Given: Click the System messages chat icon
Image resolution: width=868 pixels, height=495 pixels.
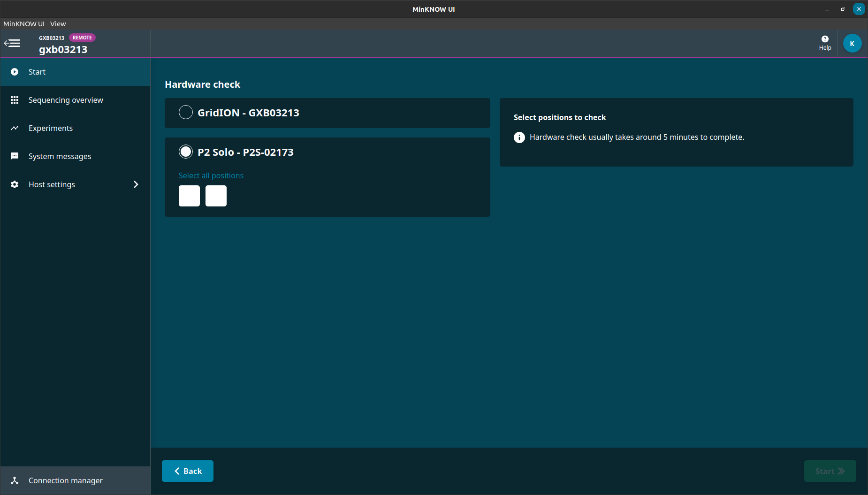Looking at the screenshot, I should (15, 156).
